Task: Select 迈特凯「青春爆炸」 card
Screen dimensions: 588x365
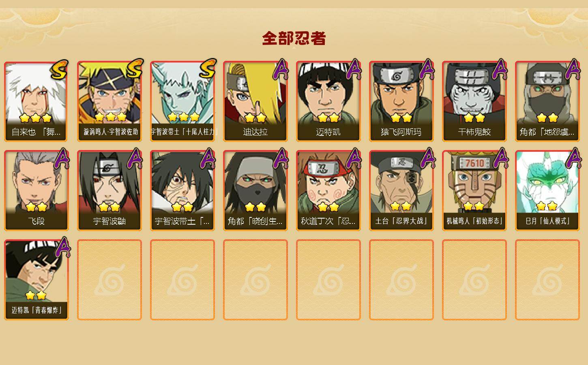Action: 36,280
